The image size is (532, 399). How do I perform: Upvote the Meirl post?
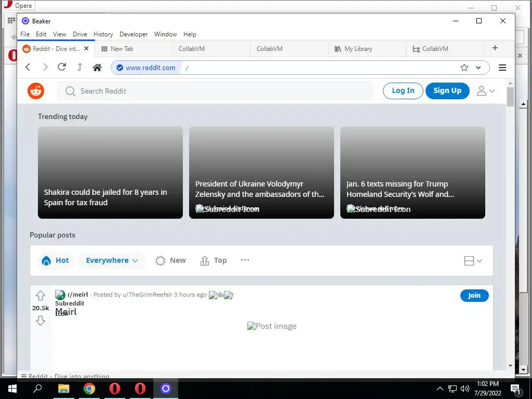pos(41,296)
